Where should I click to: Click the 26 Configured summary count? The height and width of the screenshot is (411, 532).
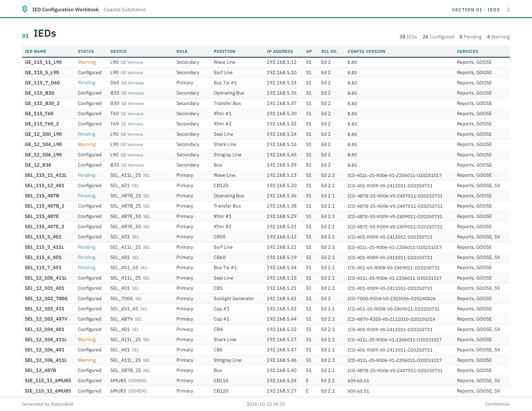pos(438,37)
